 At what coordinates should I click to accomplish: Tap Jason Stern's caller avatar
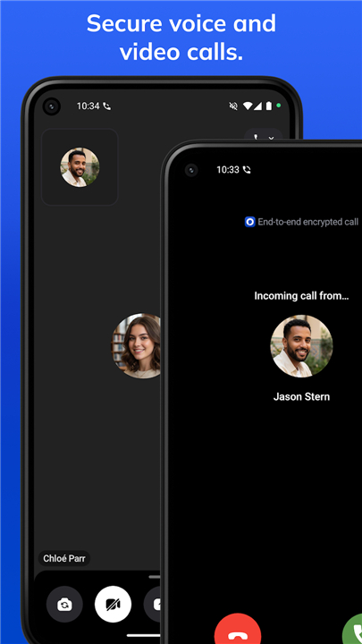pos(302,346)
